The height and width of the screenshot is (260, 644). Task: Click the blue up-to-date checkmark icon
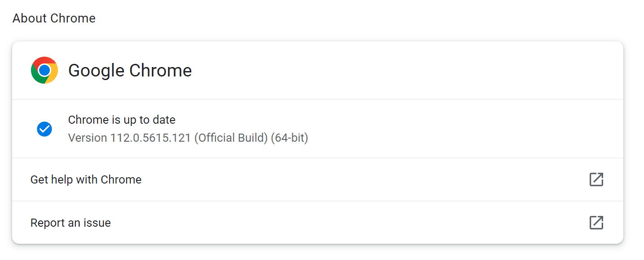click(x=44, y=129)
